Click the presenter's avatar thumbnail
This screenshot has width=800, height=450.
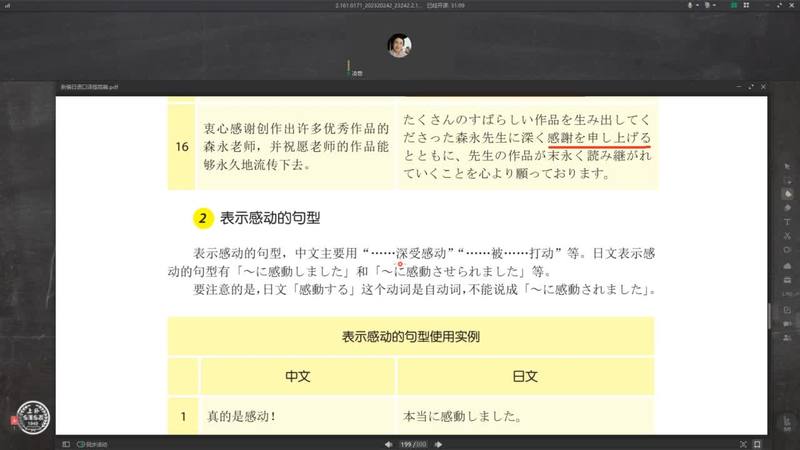399,46
